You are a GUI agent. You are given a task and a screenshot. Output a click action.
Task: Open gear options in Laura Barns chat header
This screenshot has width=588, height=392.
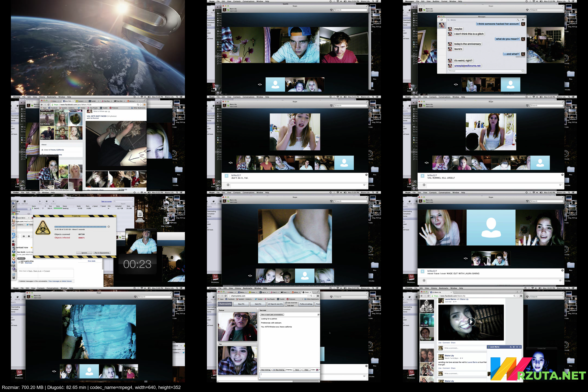[x=517, y=347]
